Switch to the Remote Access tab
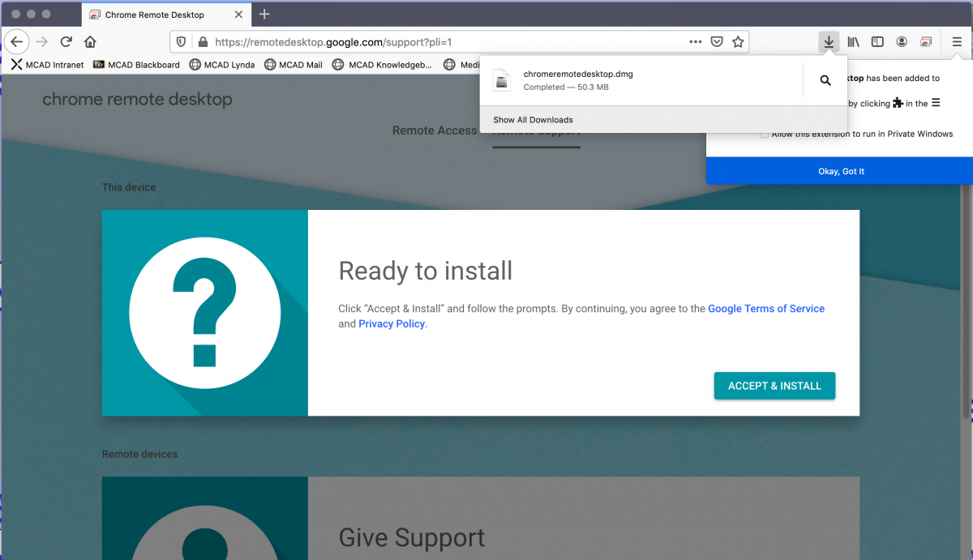The image size is (973, 560). click(435, 130)
